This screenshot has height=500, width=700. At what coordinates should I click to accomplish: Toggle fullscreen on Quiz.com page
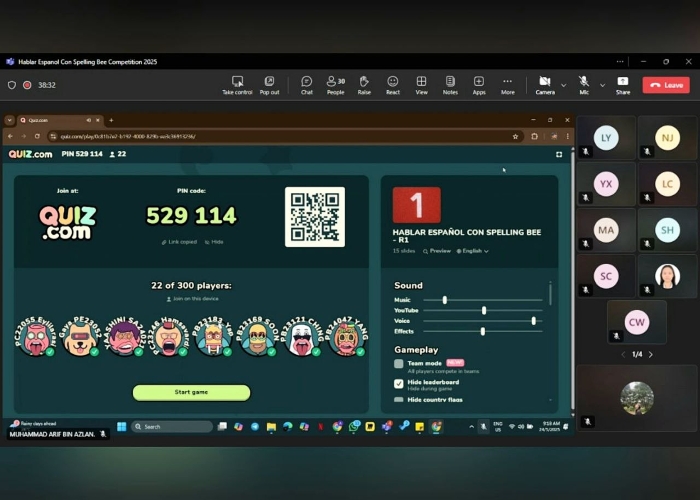tap(559, 154)
